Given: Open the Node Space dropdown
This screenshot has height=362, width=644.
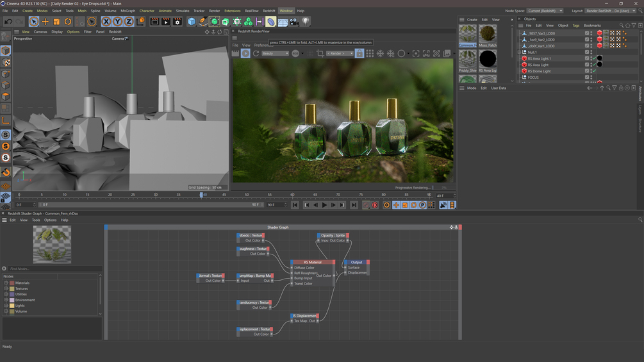Looking at the screenshot, I should click(x=545, y=11).
